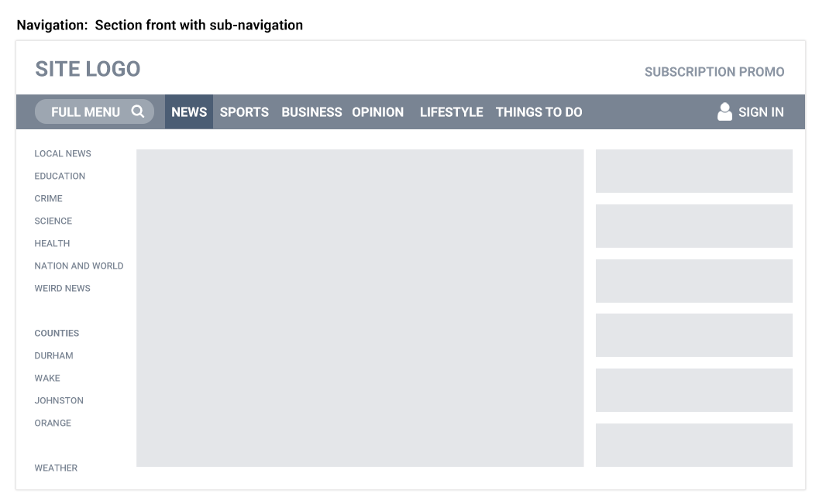
Task: Select Local News in sidebar
Action: click(63, 153)
